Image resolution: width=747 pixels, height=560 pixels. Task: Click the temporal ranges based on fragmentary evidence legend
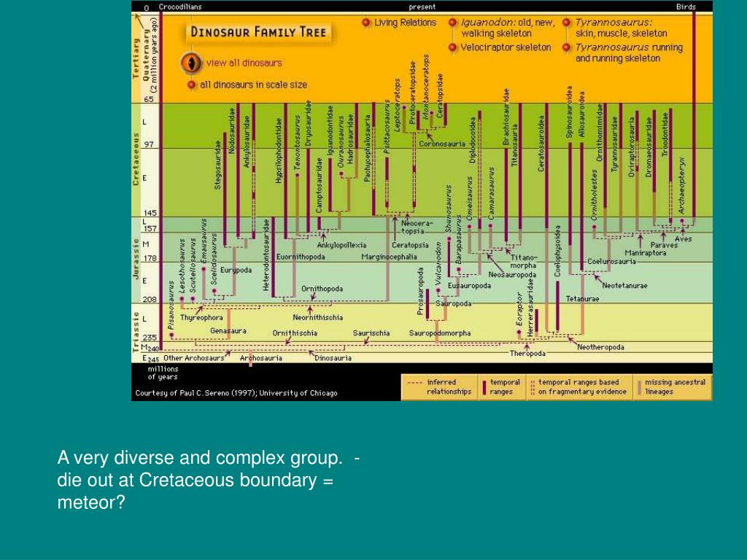579,386
